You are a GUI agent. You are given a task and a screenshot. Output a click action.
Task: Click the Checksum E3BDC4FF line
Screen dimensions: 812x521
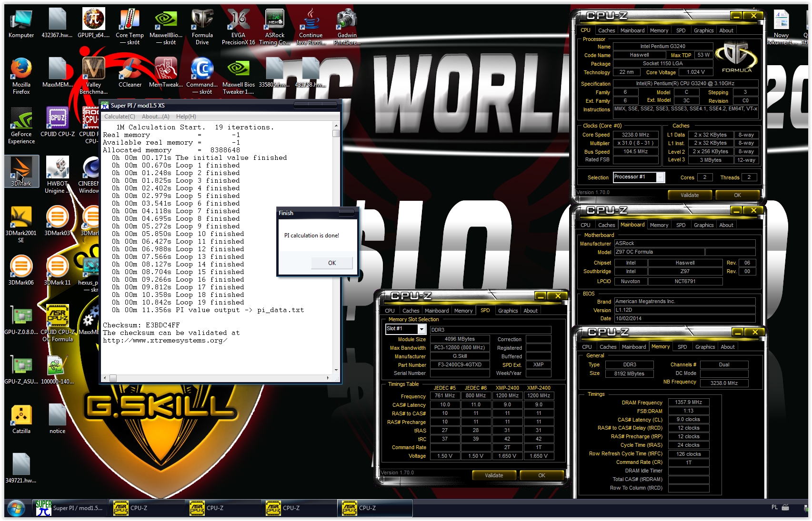pyautogui.click(x=141, y=325)
